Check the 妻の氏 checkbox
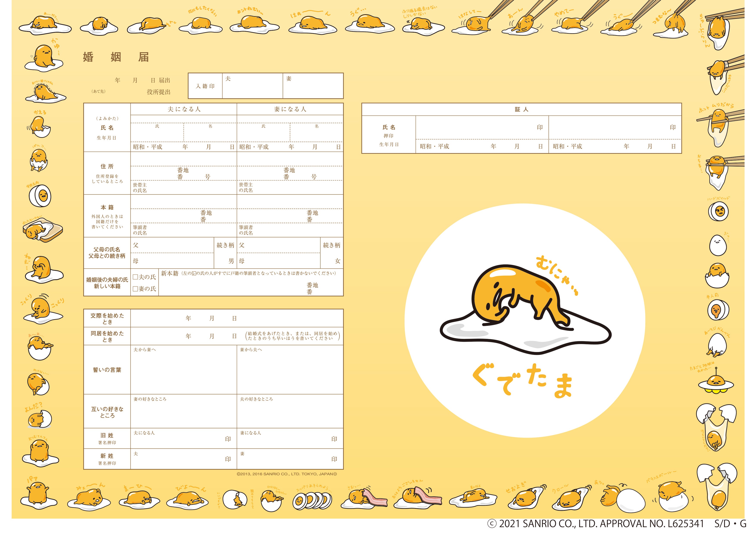Viewport: 756px width, 535px height. tap(135, 289)
